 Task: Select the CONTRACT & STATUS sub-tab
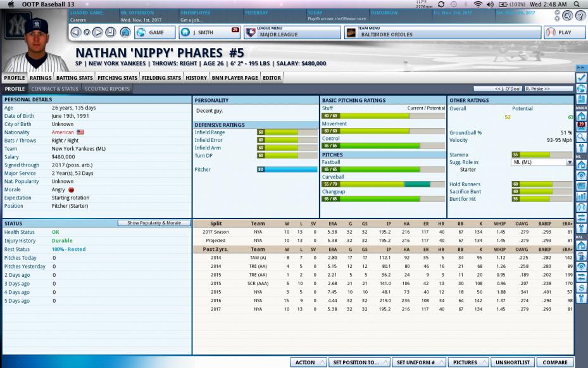[x=55, y=89]
